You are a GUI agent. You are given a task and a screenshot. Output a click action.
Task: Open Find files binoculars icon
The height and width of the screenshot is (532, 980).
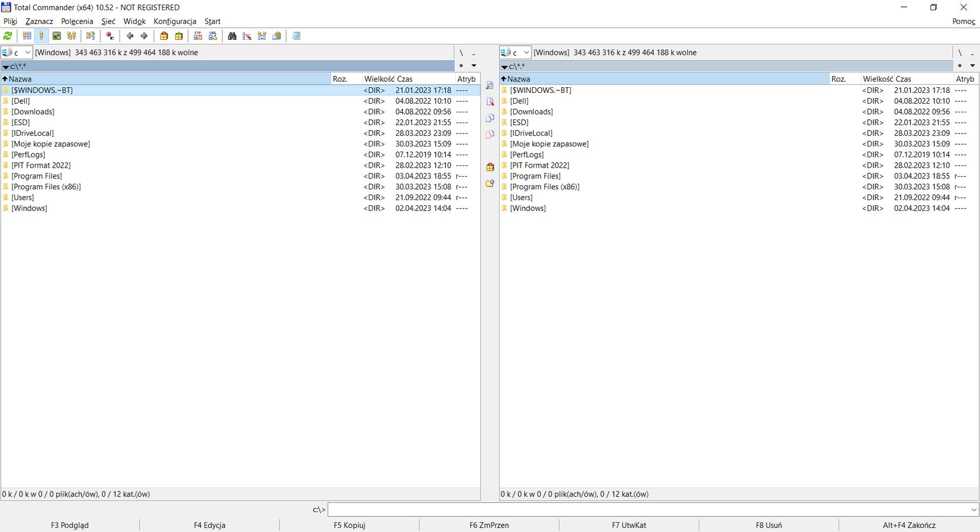pos(232,36)
